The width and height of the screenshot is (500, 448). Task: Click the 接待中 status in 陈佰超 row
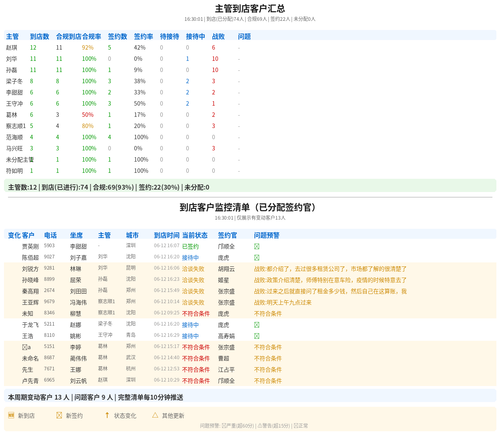coord(190,258)
